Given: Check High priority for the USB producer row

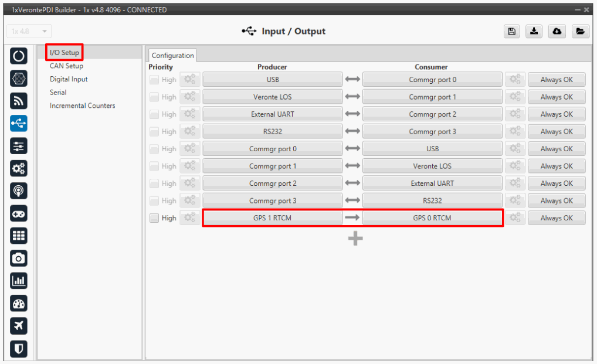Looking at the screenshot, I should (154, 80).
